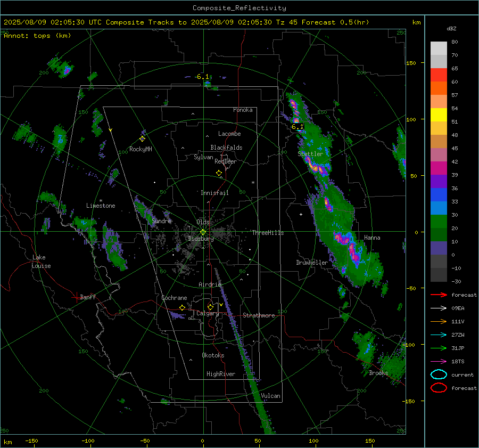
Task: Click the HighRiver city label
Action: click(x=221, y=374)
